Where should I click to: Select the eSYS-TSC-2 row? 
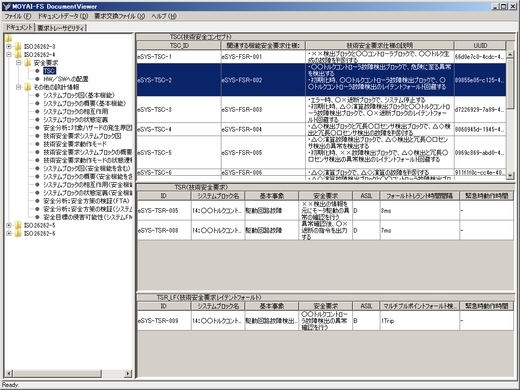pyautogui.click(x=321, y=80)
